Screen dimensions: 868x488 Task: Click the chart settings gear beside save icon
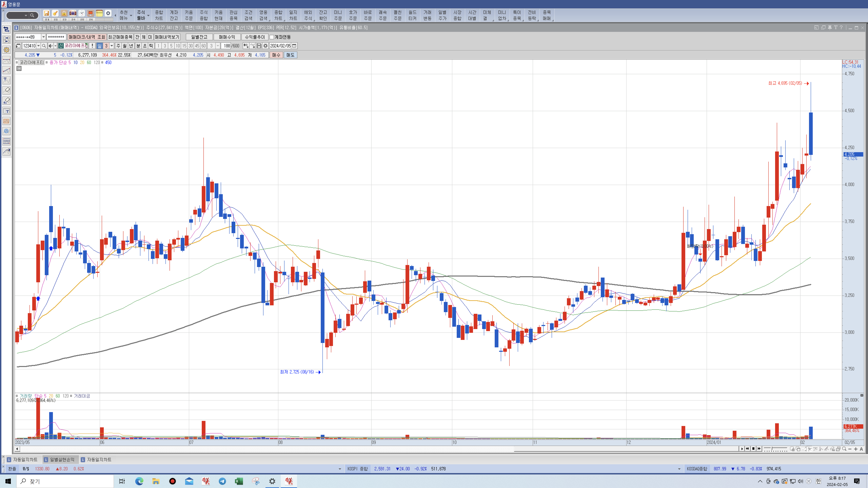265,46
